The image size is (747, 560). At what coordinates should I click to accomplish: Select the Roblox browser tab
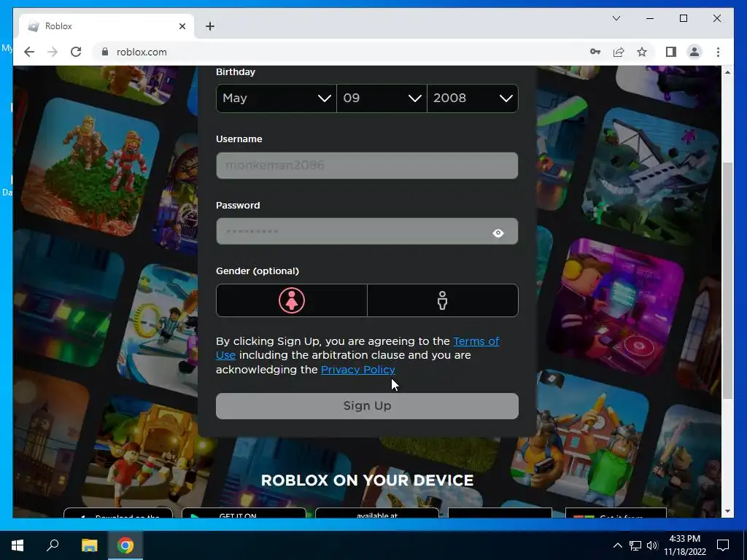107,26
